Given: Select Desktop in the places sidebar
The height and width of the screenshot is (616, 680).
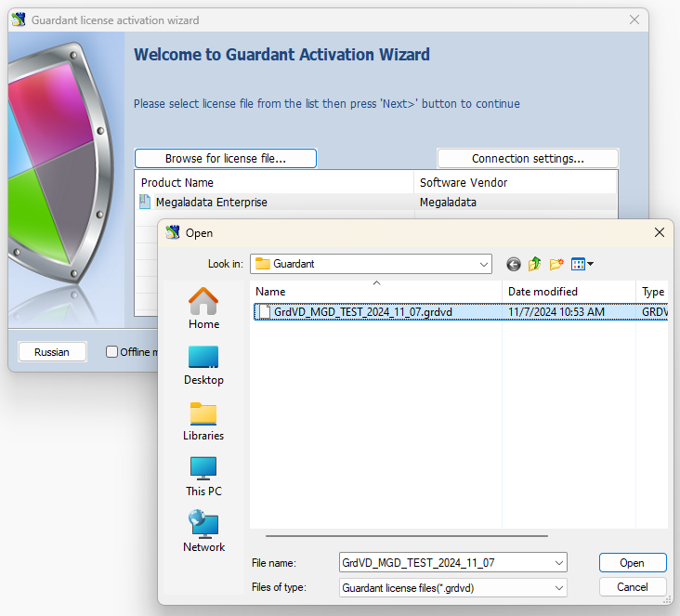Looking at the screenshot, I should click(x=203, y=365).
